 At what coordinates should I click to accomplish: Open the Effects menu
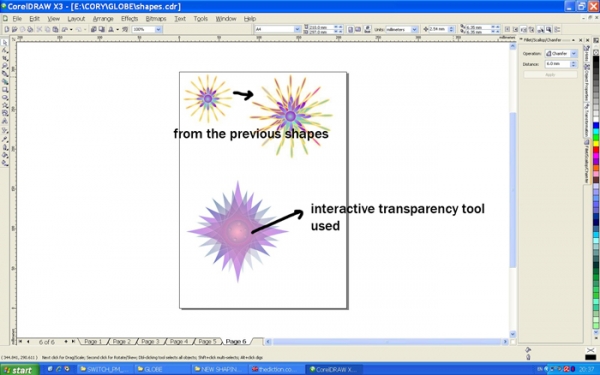click(x=129, y=18)
